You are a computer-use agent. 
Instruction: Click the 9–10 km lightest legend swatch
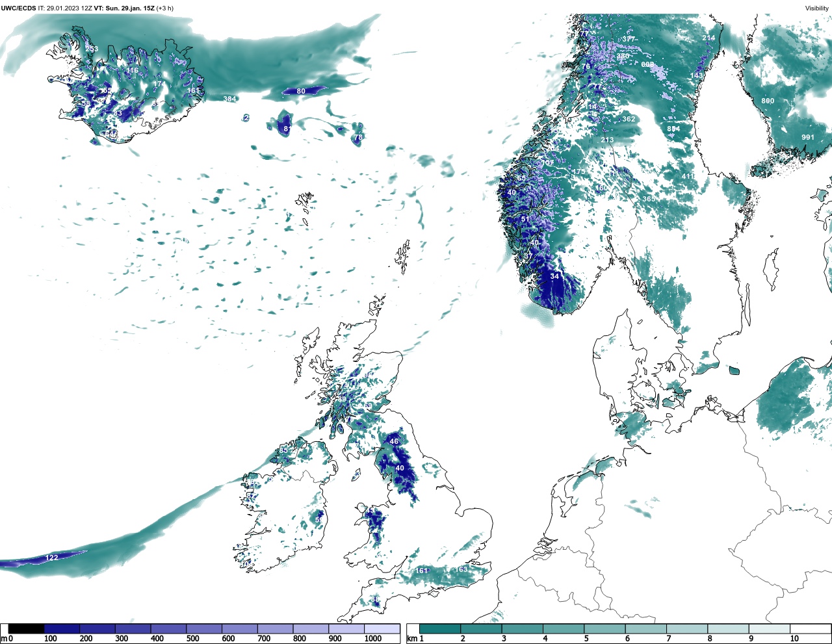coord(770,628)
